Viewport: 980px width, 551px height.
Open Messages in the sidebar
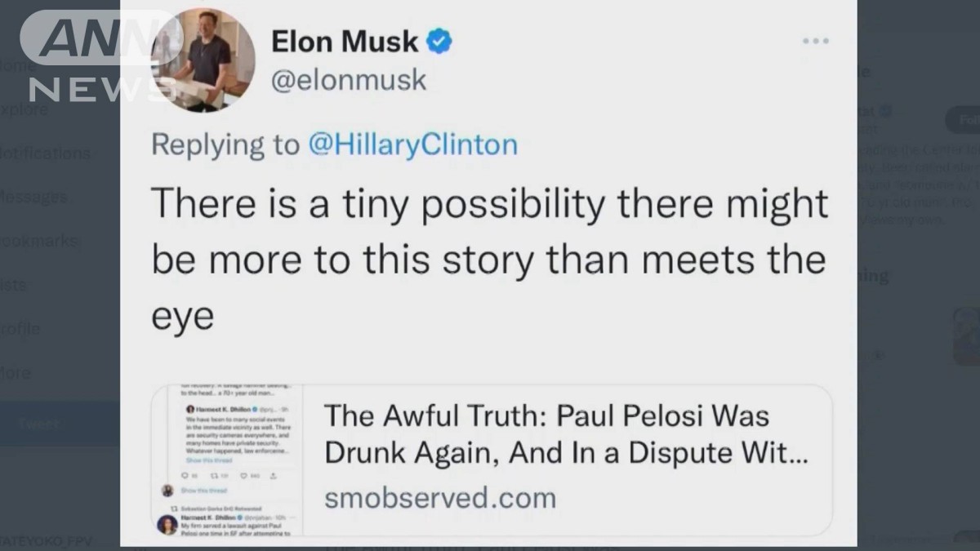(x=34, y=198)
